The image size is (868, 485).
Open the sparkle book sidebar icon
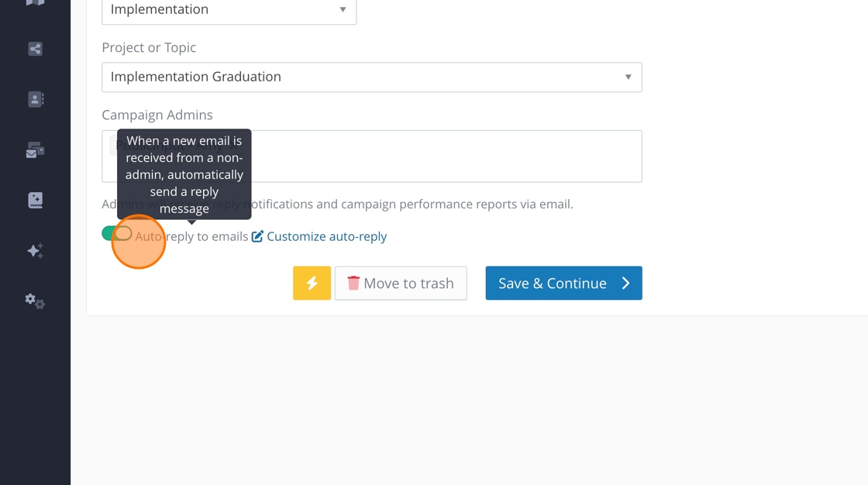35,200
